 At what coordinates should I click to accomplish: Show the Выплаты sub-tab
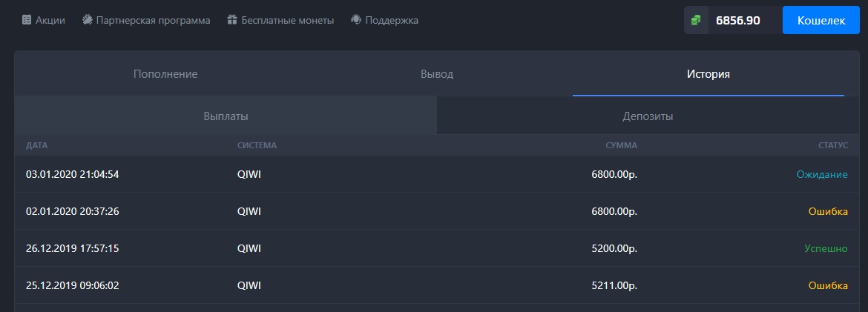(226, 116)
